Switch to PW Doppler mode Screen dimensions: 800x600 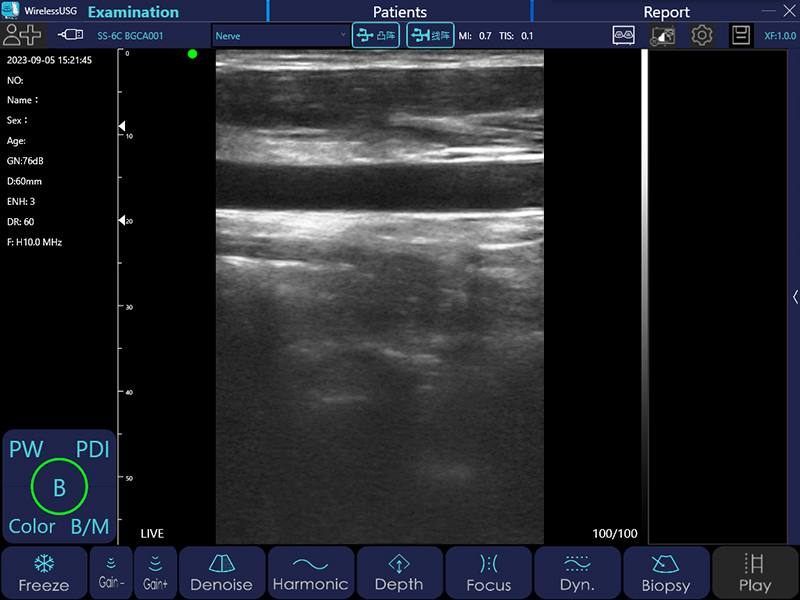point(26,450)
